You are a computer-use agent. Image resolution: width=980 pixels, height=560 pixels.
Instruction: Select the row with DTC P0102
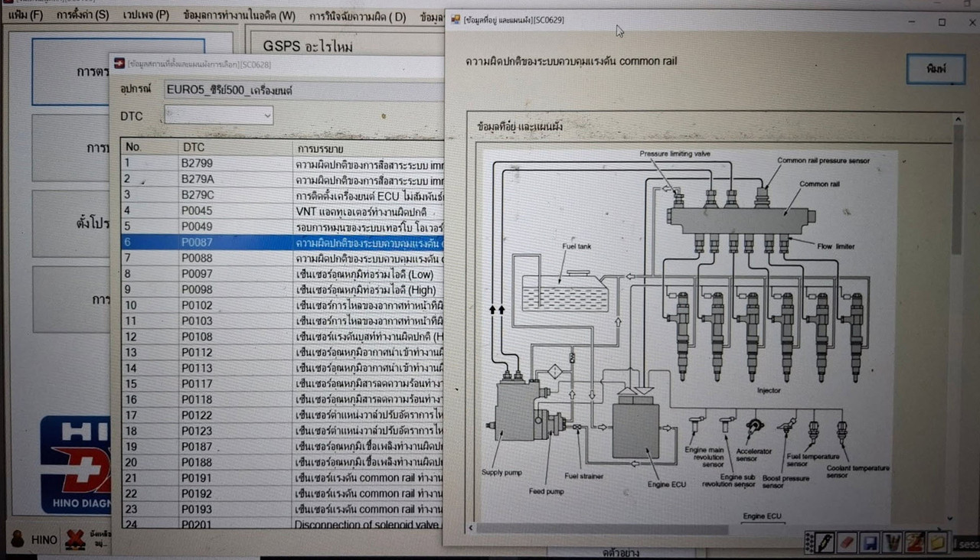(283, 305)
